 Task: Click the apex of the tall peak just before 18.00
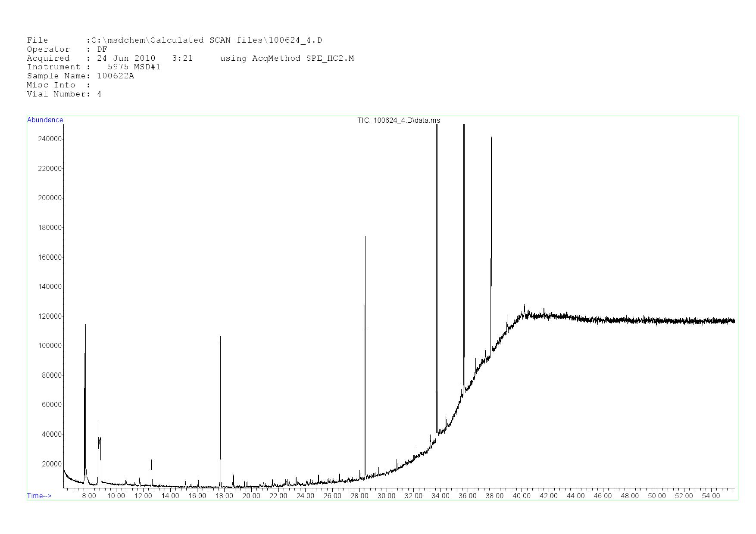click(220, 337)
